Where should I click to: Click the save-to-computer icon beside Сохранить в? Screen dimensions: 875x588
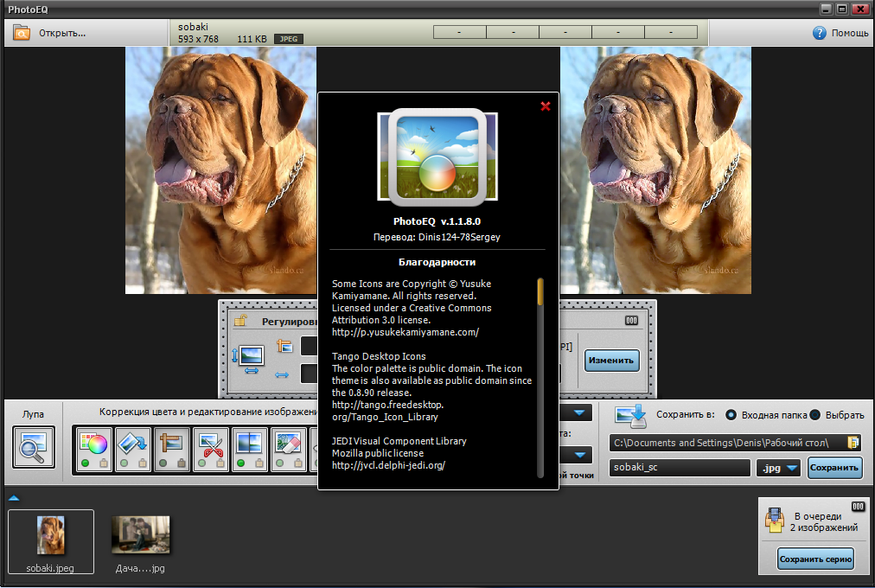click(630, 416)
